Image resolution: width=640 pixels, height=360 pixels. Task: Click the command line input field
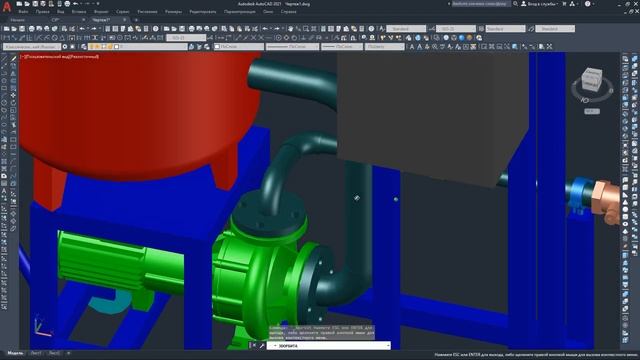pos(329,346)
